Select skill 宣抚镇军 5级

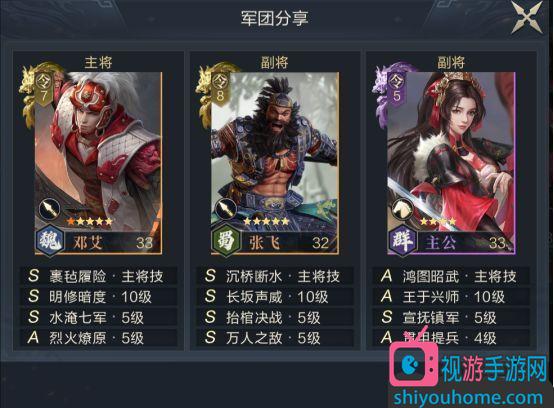click(451, 317)
